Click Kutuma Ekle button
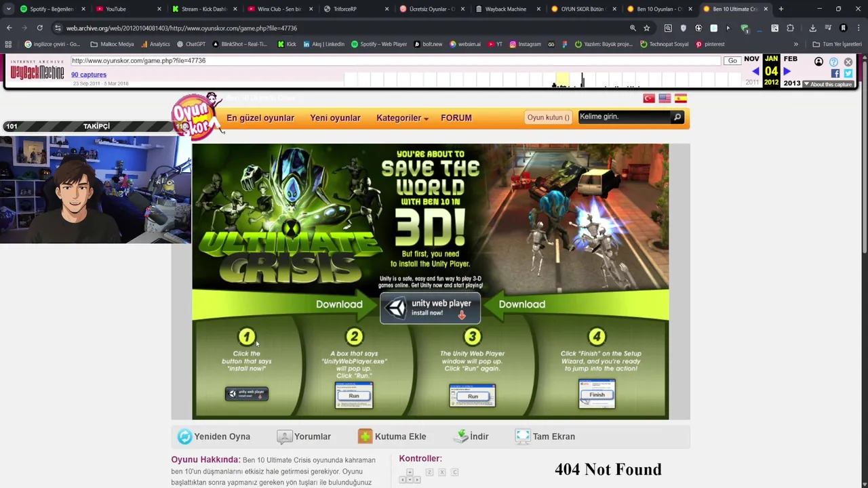This screenshot has width=868, height=488. click(392, 436)
